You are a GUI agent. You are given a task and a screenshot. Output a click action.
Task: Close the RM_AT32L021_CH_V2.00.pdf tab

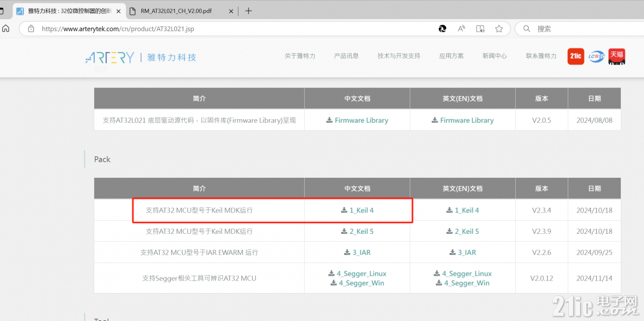231,11
